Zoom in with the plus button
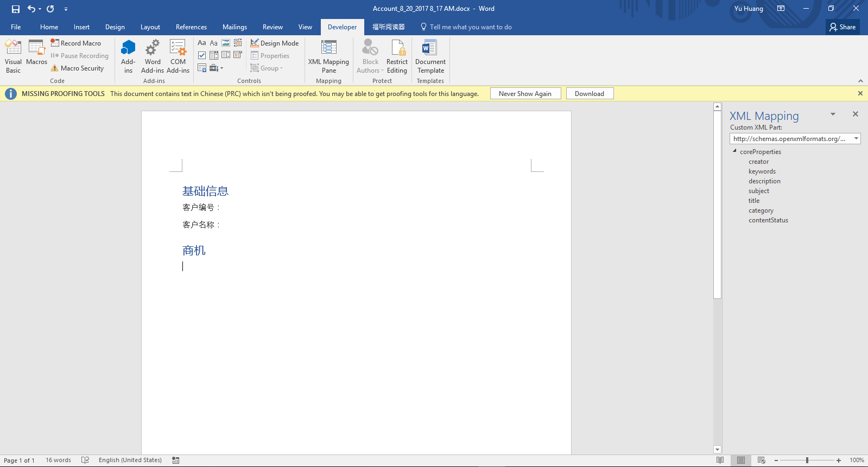Screen dimensions: 868x467 tap(838, 460)
